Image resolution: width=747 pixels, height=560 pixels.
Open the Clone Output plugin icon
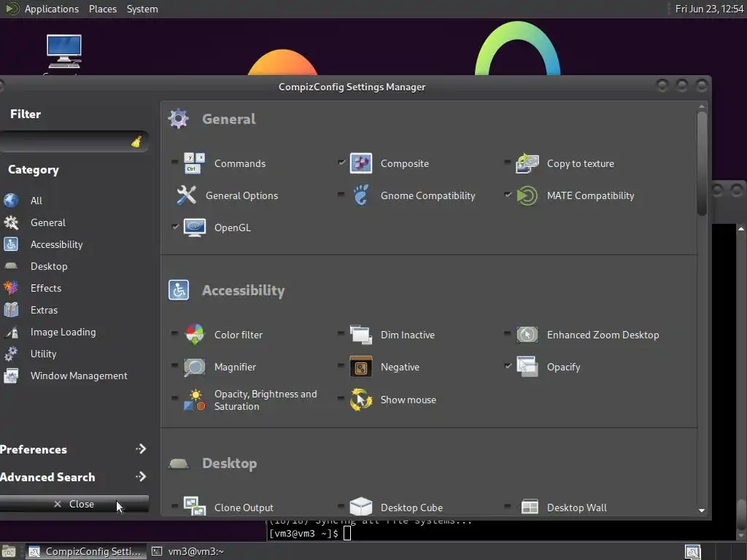coord(194,507)
